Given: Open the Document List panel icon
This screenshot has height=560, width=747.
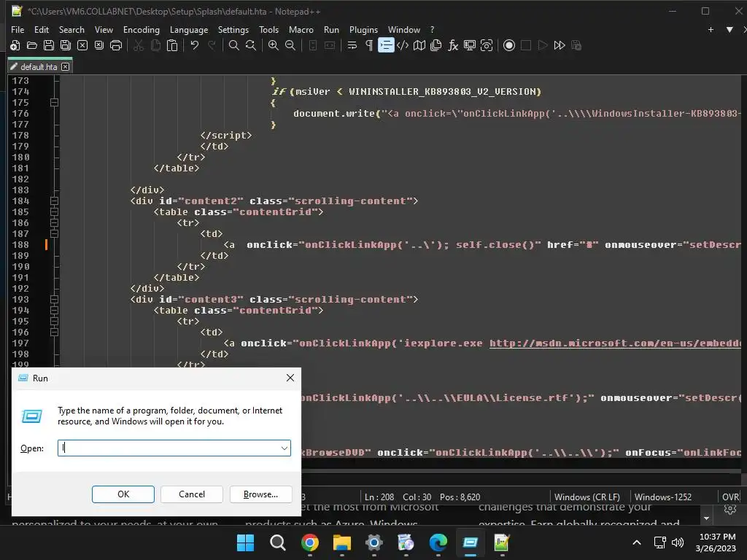Looking at the screenshot, I should tap(436, 46).
